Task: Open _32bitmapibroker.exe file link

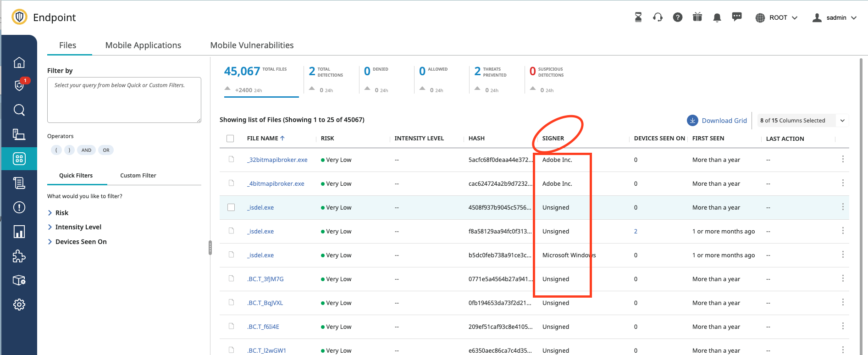Action: 277,160
